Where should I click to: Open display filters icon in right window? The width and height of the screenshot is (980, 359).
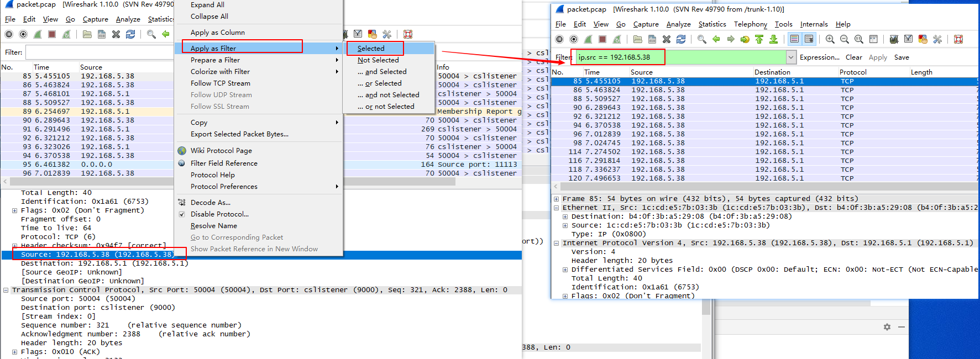tap(909, 39)
